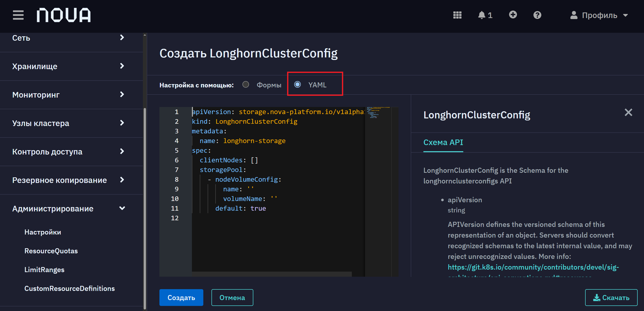Image resolution: width=644 pixels, height=311 pixels.
Task: Click line number 12 in the editor
Action: tap(175, 218)
